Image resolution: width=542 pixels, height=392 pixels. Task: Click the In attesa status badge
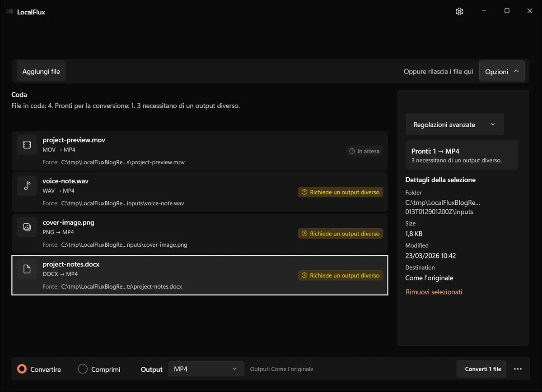coord(364,151)
